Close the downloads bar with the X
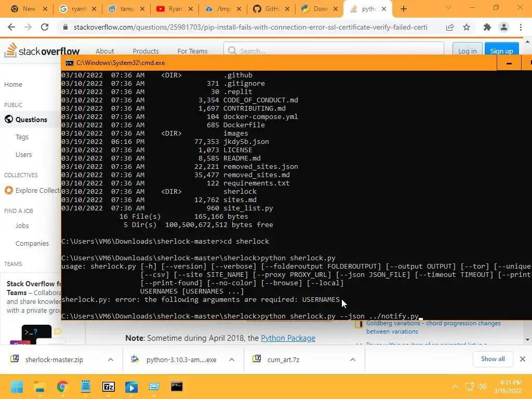 pyautogui.click(x=523, y=359)
